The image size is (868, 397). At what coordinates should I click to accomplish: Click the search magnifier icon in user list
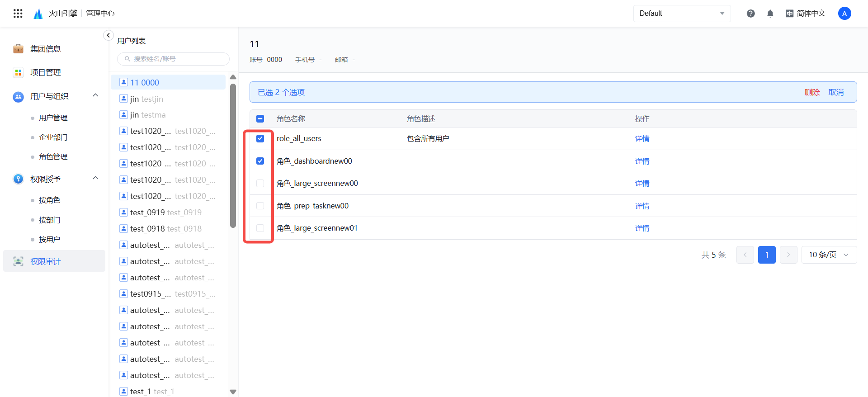127,59
